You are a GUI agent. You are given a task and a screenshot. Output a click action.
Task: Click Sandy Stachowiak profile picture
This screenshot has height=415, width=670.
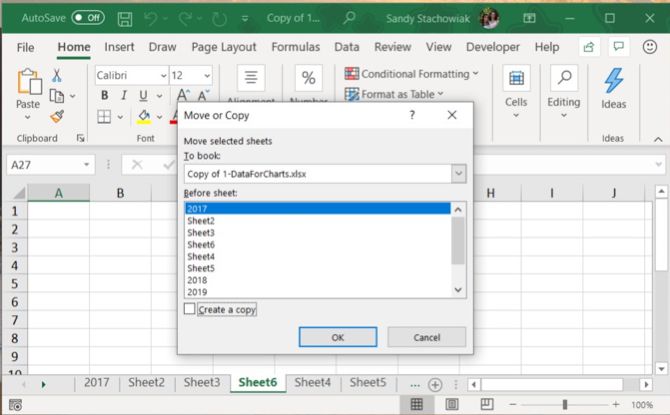489,18
